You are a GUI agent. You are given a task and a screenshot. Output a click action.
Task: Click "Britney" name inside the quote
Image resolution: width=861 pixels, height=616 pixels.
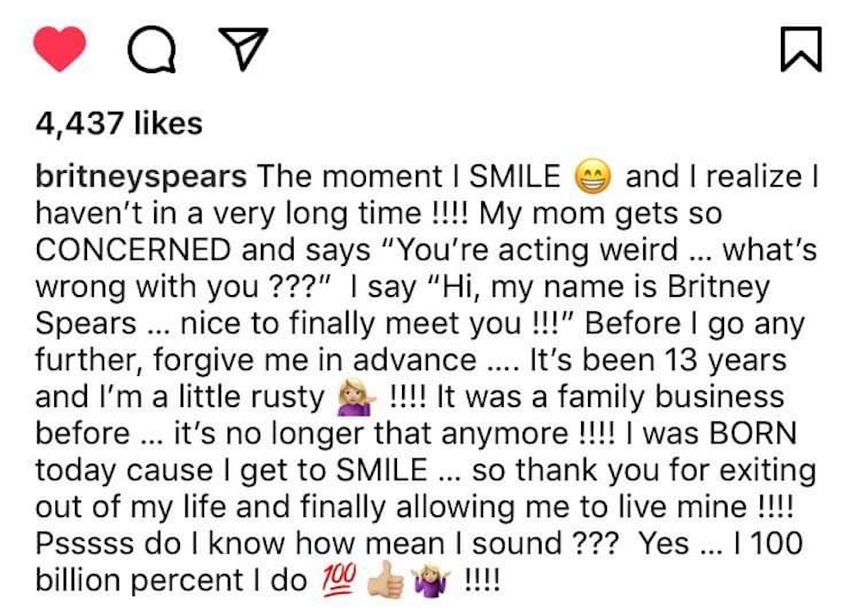[719, 287]
